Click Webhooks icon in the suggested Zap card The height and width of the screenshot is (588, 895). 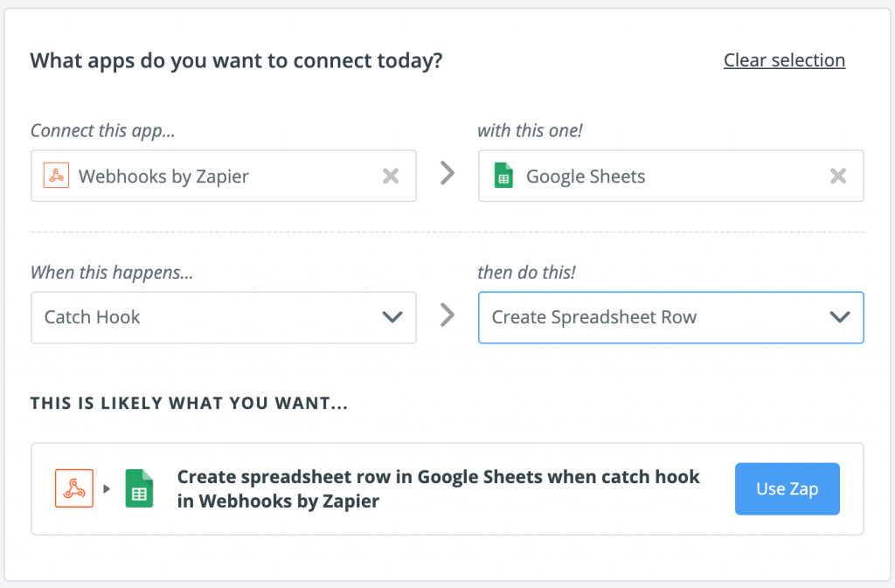tap(74, 488)
